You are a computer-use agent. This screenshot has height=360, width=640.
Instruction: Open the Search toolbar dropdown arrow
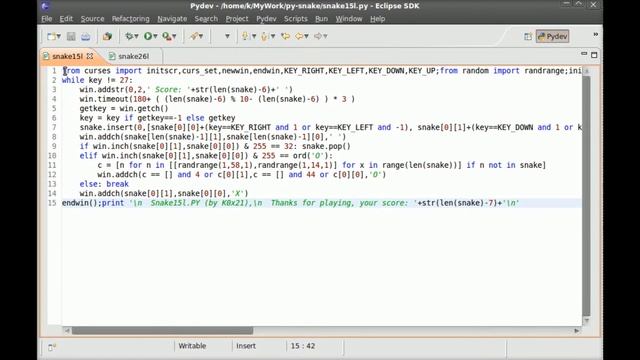click(201, 36)
